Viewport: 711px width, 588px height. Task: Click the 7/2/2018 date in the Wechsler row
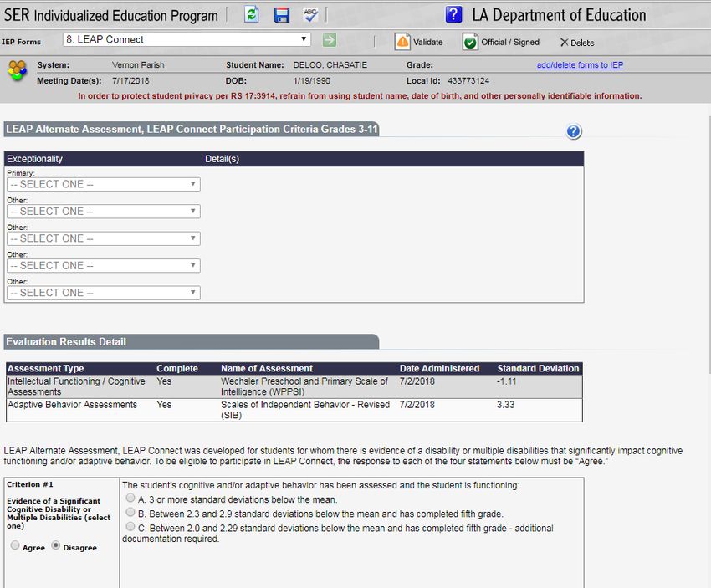(x=417, y=381)
